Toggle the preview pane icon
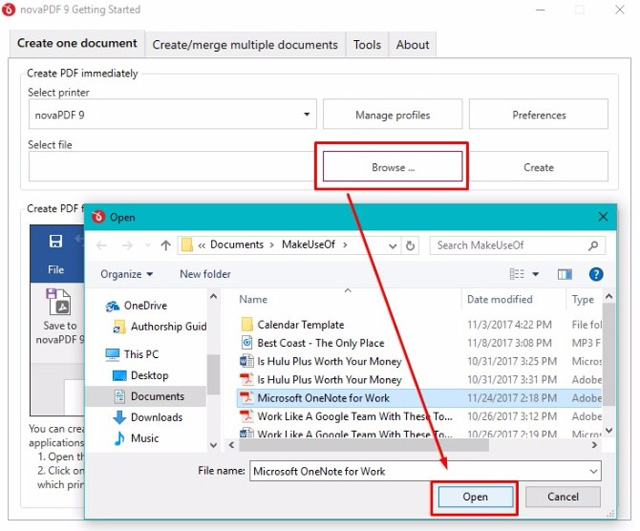Viewport: 640px width, 531px height. tap(564, 274)
